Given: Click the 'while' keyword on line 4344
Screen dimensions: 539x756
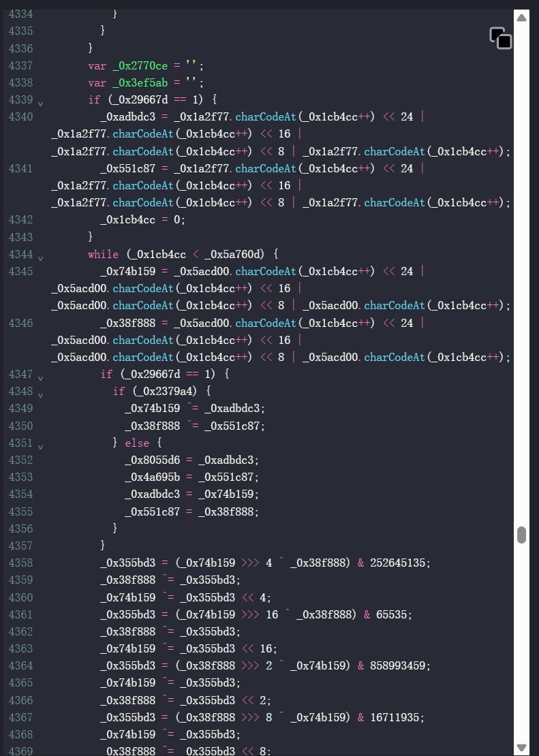Looking at the screenshot, I should pos(103,254).
